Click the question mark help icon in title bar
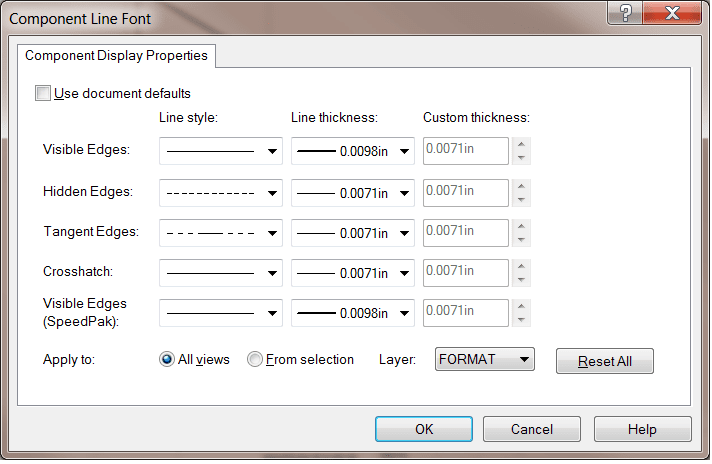 click(x=625, y=13)
